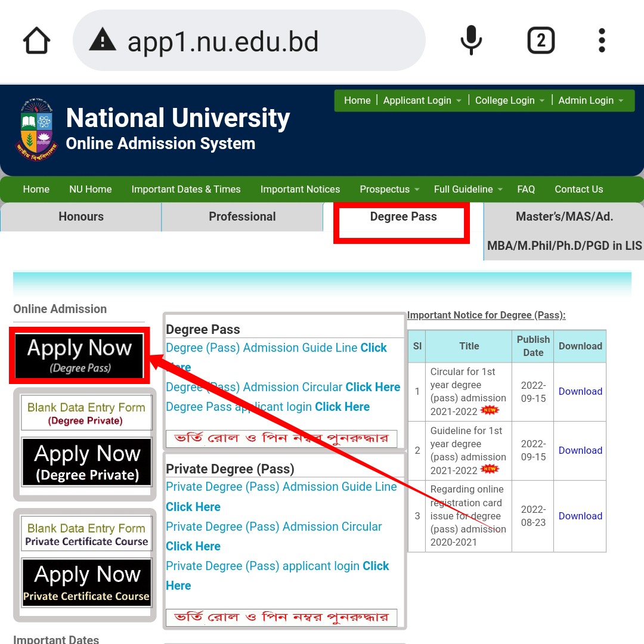644x644 pixels.
Task: Open the Contact Us menu item
Action: coord(578,190)
